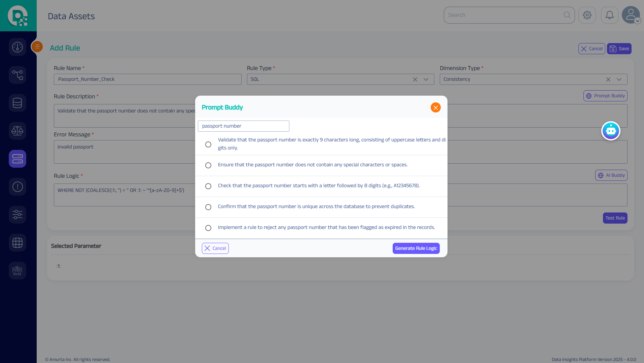Screen dimensions: 644x363
Task: Open the dashboard gauge icon in sidebar
Action: [17, 47]
